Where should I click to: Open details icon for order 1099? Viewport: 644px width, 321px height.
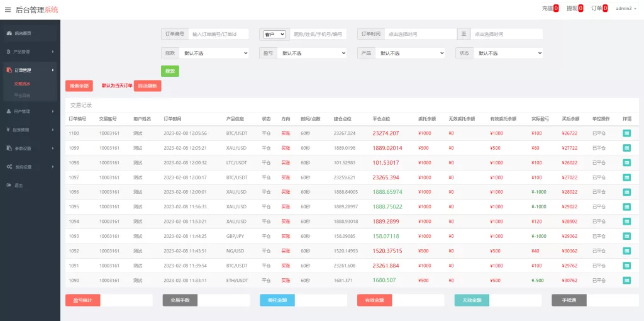[627, 148]
